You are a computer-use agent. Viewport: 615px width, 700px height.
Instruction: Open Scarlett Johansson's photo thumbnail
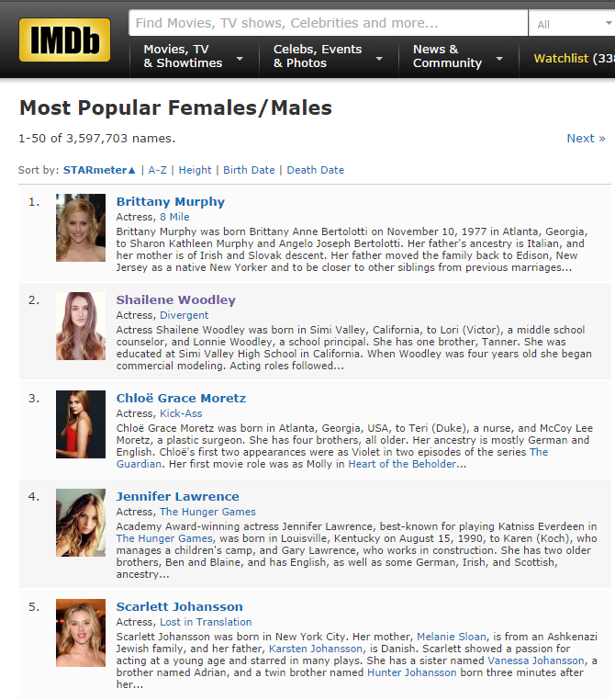81,633
